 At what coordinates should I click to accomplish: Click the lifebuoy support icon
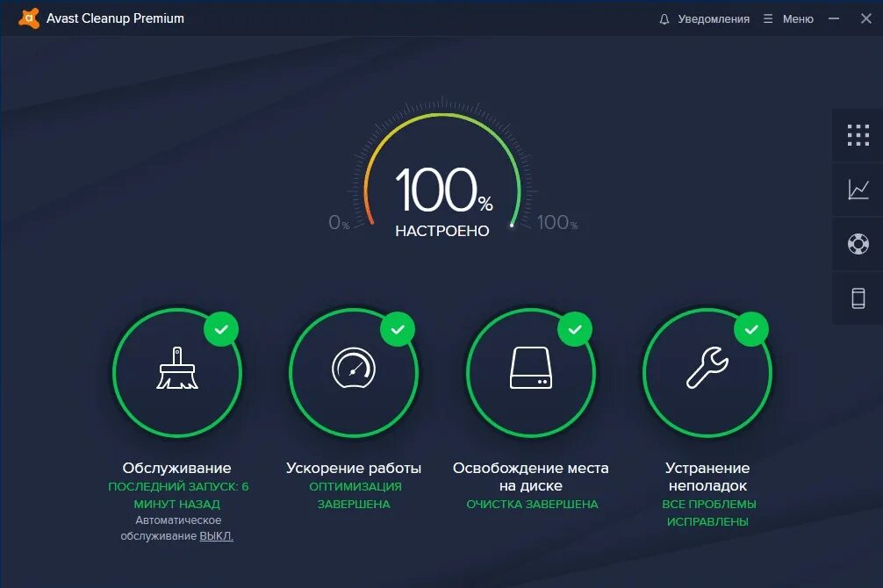(857, 244)
